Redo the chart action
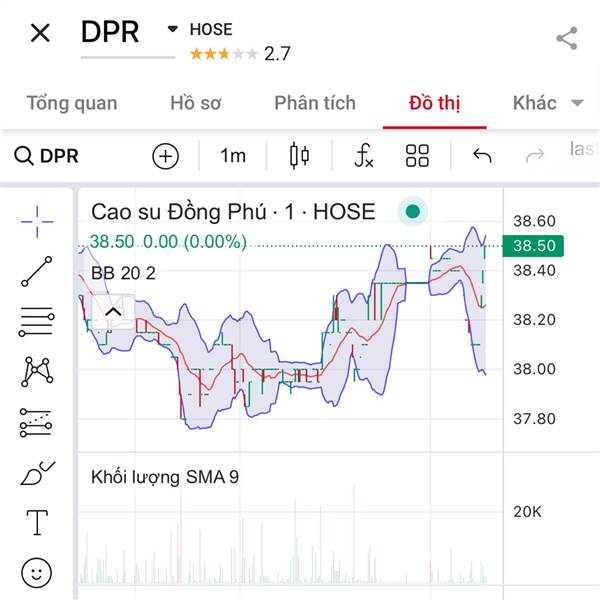Image resolution: width=600 pixels, height=600 pixels. 535,156
